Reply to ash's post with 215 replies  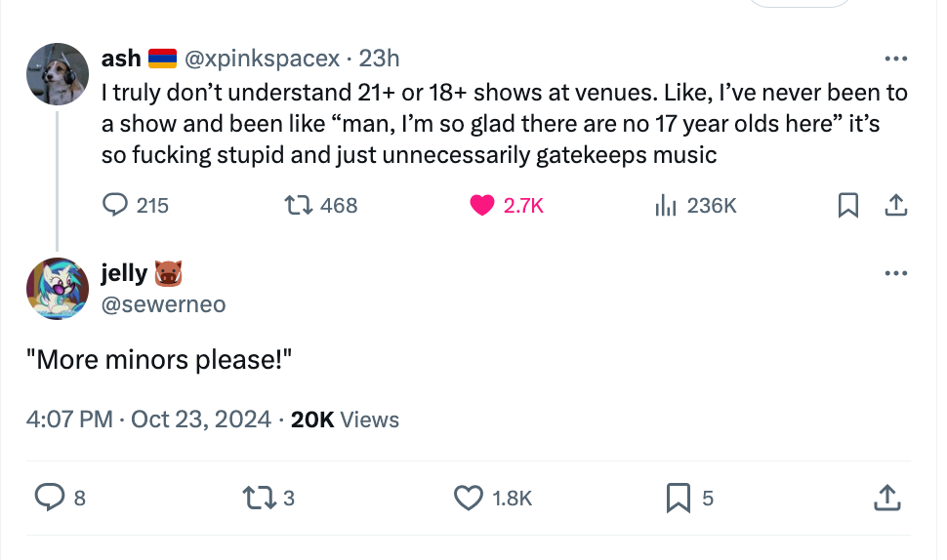pyautogui.click(x=116, y=205)
